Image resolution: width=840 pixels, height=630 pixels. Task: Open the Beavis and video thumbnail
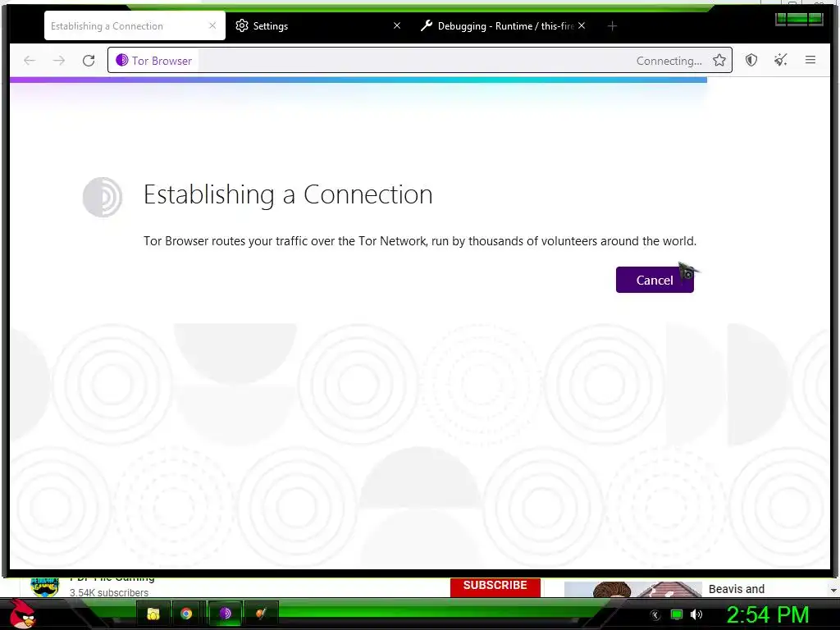coord(632,589)
